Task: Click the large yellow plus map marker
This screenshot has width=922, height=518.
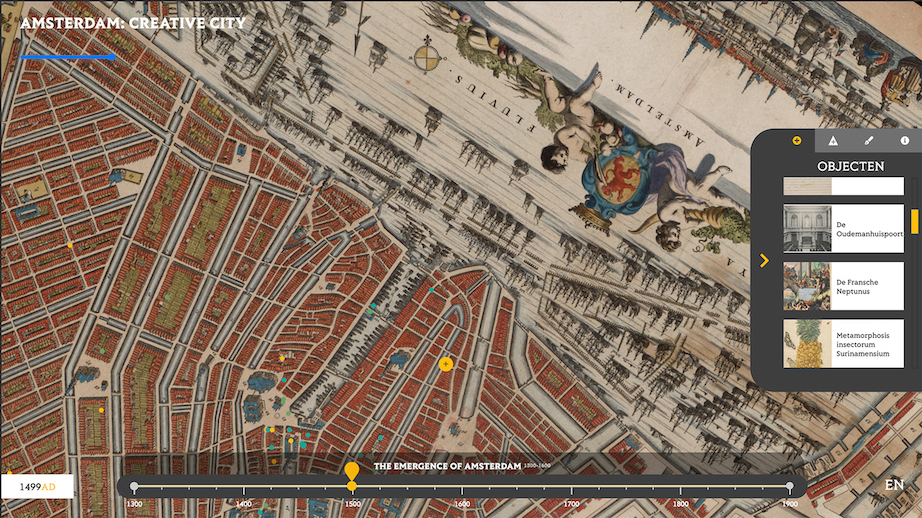Action: (x=446, y=364)
